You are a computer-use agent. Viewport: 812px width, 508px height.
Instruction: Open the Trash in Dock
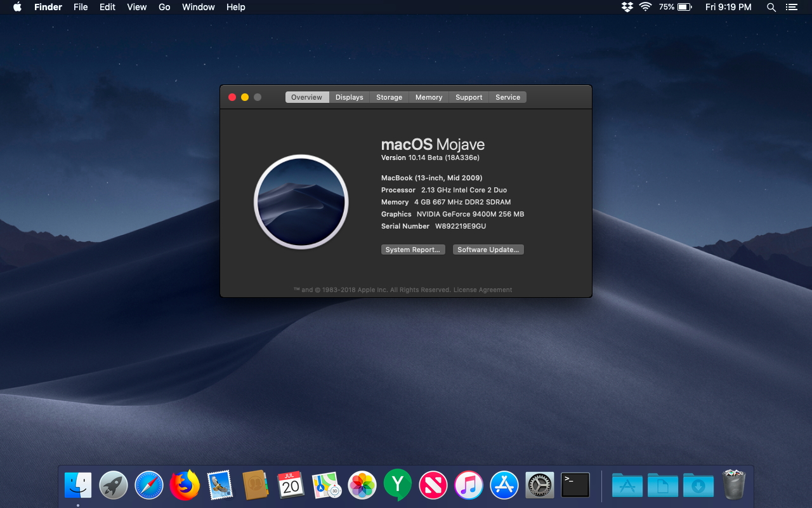[x=734, y=485]
